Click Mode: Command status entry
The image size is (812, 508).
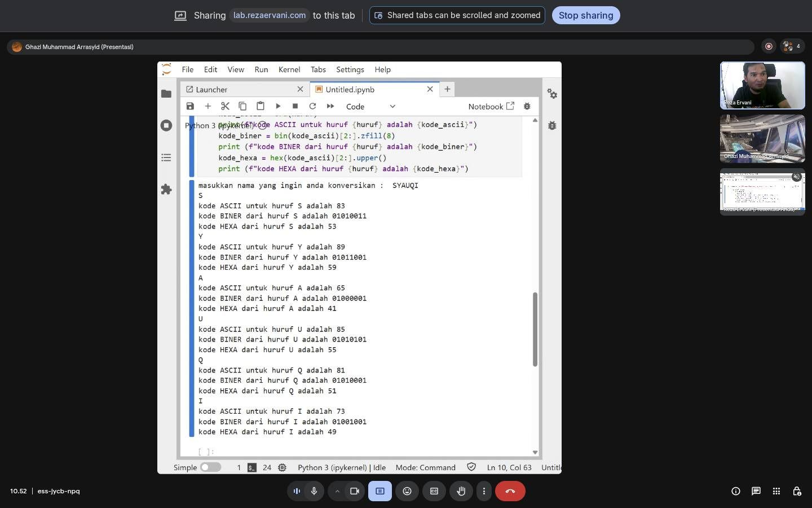pyautogui.click(x=426, y=467)
